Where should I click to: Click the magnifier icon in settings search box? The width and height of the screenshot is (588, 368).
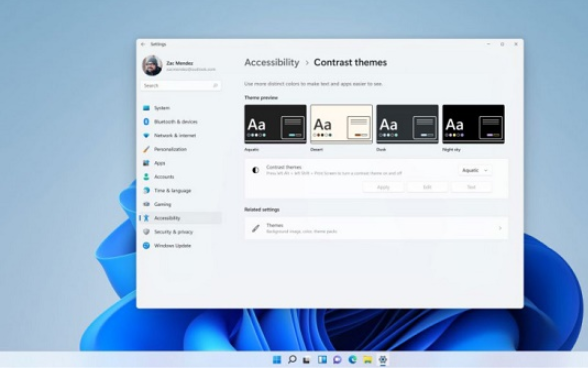click(215, 86)
